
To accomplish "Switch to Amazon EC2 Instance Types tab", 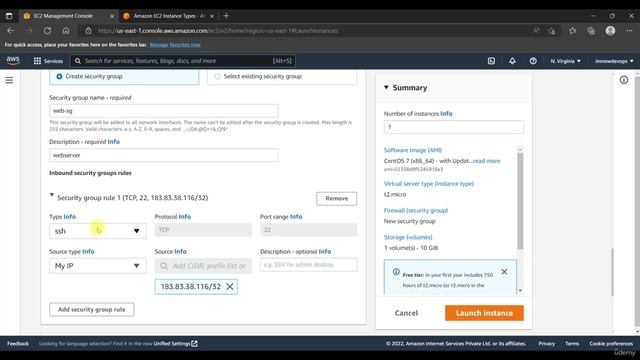I will tap(168, 16).
